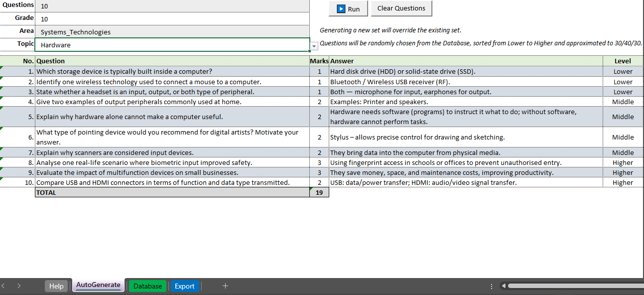Click the three-dot sheet tab bar handle
The height and width of the screenshot is (295, 644).
click(x=492, y=286)
